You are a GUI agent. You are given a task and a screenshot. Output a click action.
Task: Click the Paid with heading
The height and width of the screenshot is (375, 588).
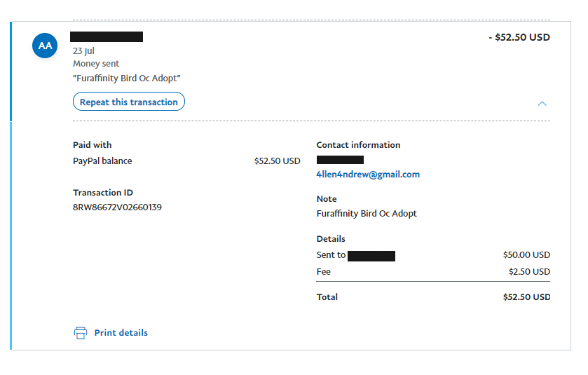[x=93, y=145]
